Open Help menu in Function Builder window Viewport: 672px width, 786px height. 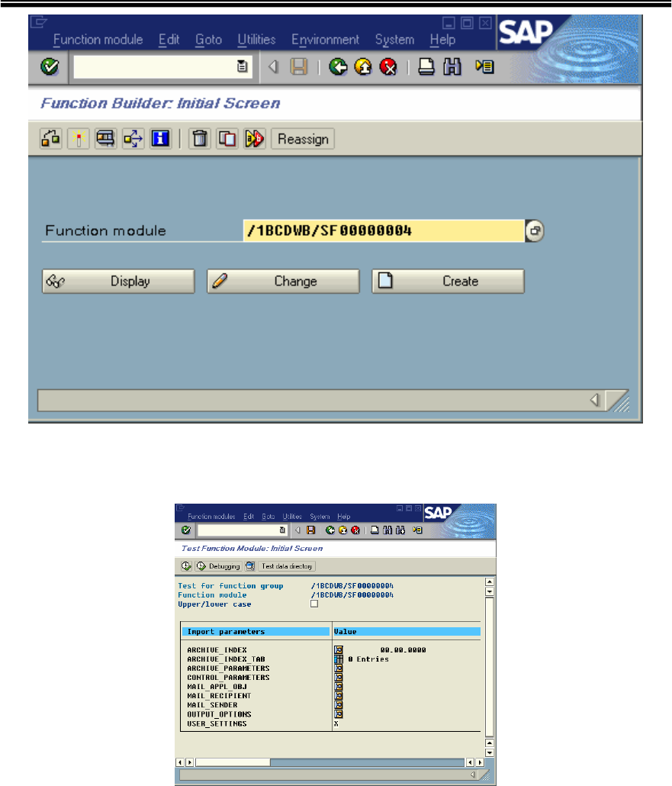click(x=442, y=40)
